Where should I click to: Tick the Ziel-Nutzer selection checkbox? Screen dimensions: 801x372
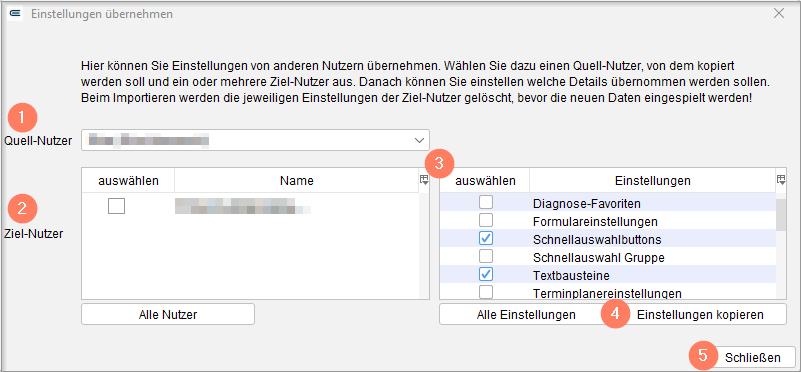pyautogui.click(x=116, y=206)
